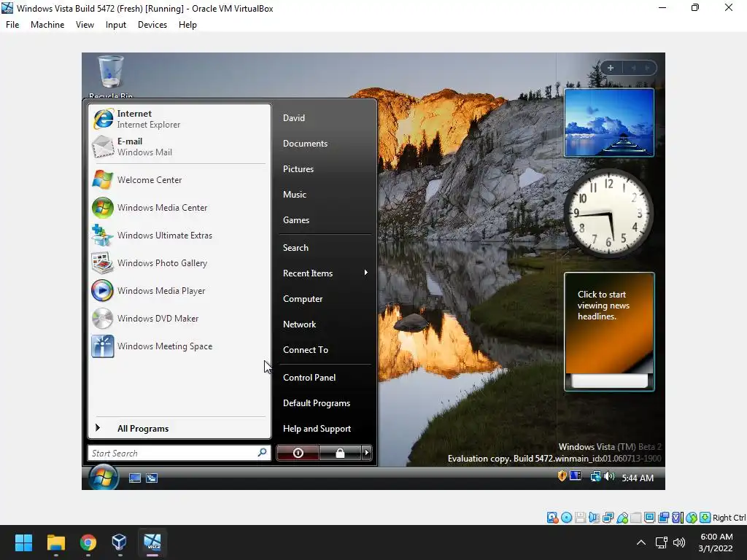
Task: Open Search from Start menu
Action: click(325, 248)
